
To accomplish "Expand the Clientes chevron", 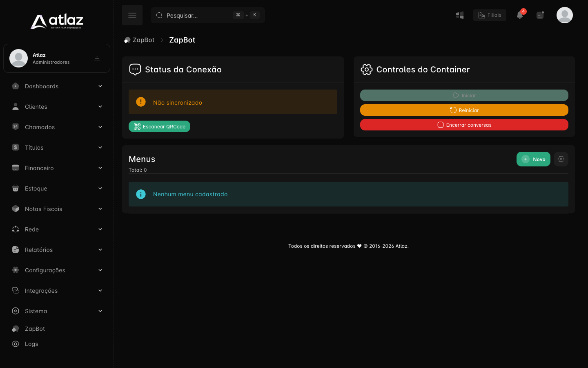I will pos(100,107).
